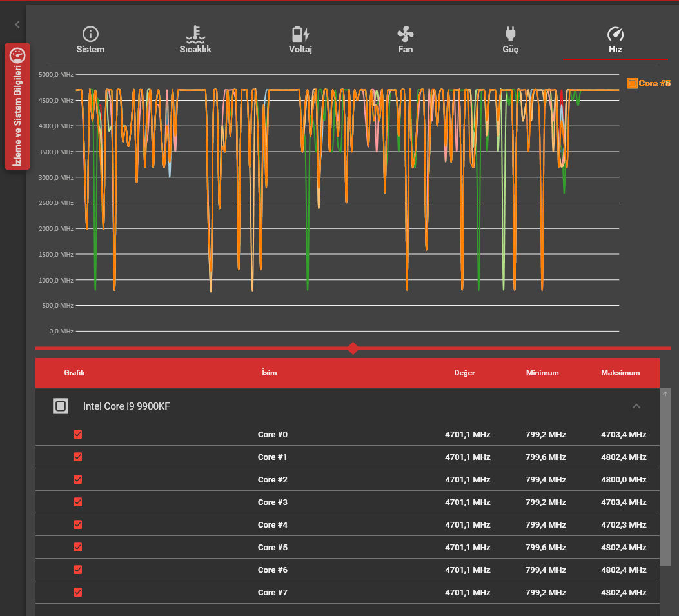
Task: Toggle Core #0 graph checkbox
Action: tap(78, 434)
